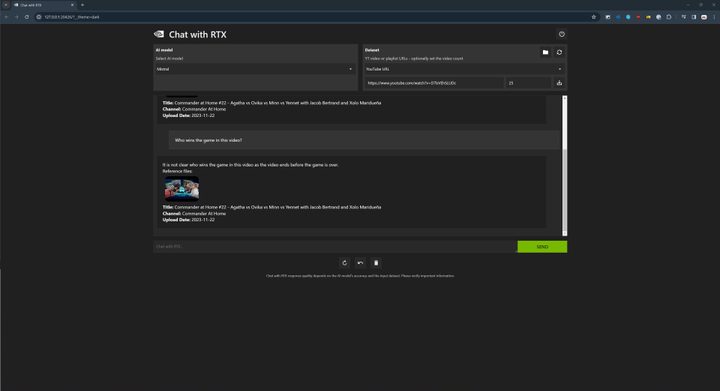This screenshot has width=720, height=391.
Task: Close the Chat with RTX browser tab
Action: click(x=72, y=5)
